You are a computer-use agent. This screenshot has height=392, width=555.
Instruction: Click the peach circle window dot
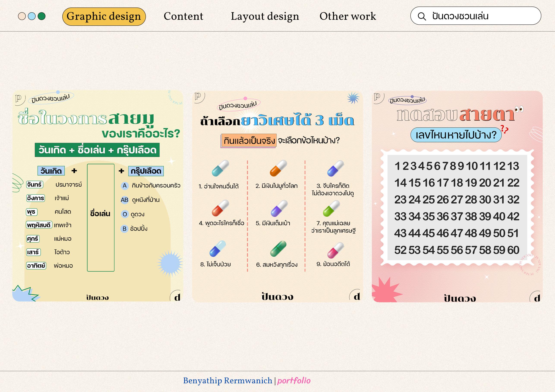(22, 16)
